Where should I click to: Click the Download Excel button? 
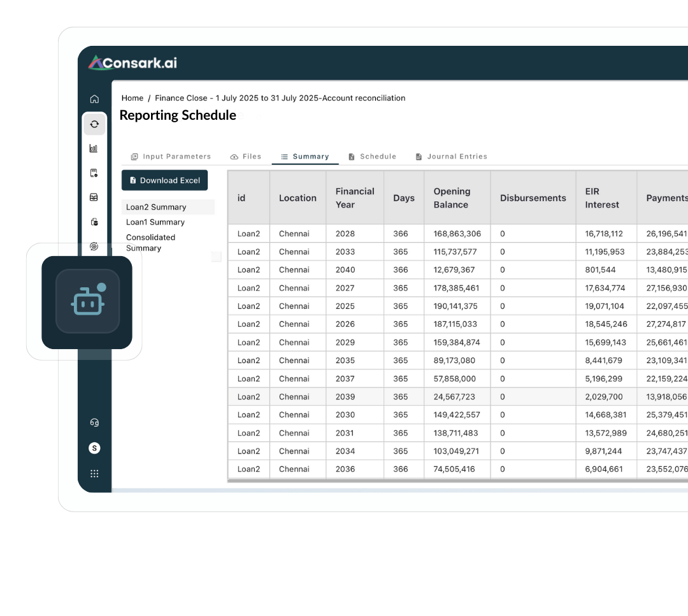[x=164, y=180]
